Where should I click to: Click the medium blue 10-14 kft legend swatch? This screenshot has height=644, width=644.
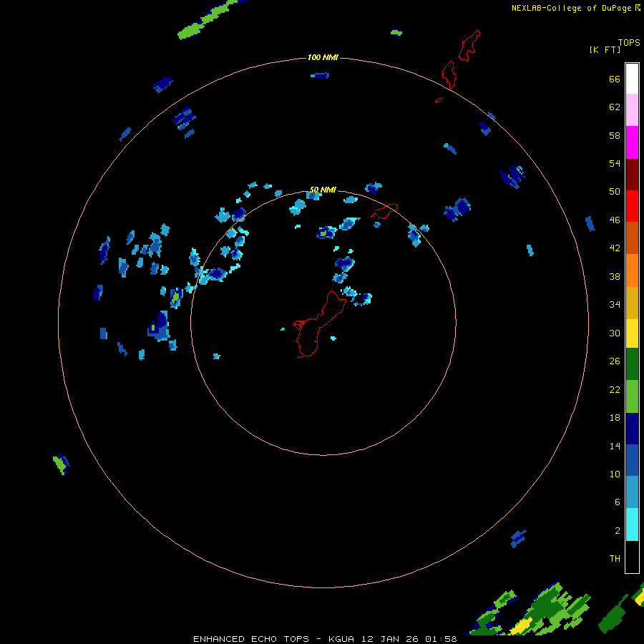632,460
